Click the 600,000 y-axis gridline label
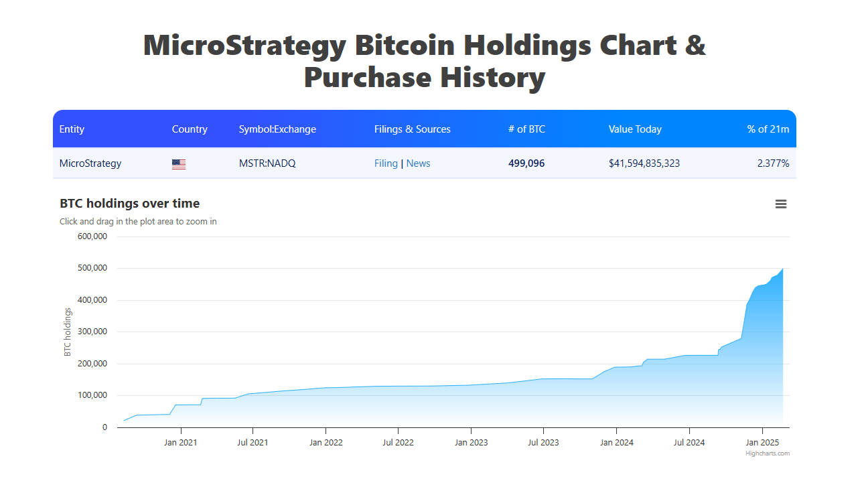This screenshot has height=491, width=868. point(92,236)
